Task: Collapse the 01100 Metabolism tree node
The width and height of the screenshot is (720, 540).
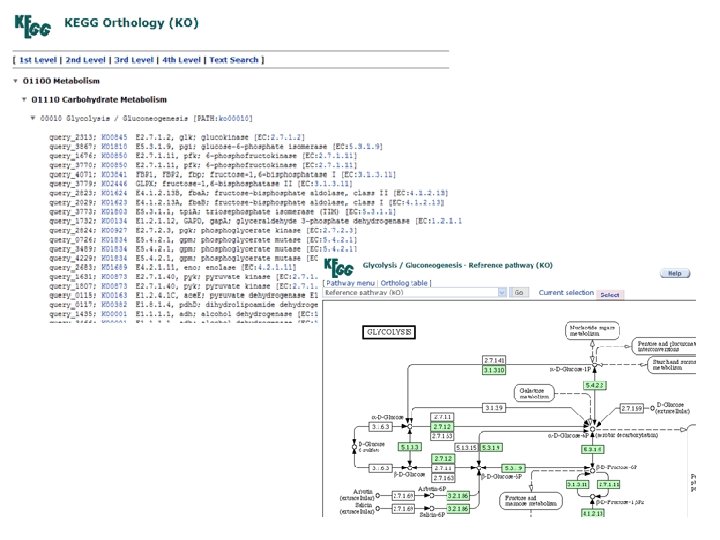Action: click(15, 81)
